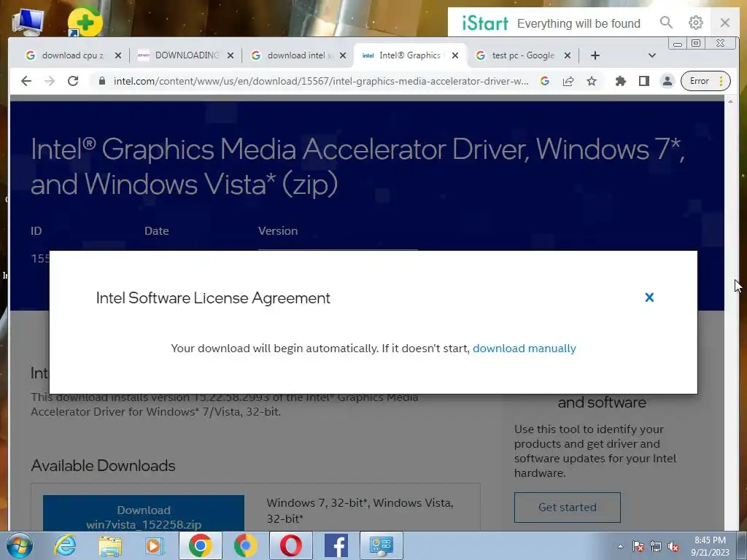Click the muted volume tray icon
Viewport: 747px width, 560px height.
[x=673, y=547]
